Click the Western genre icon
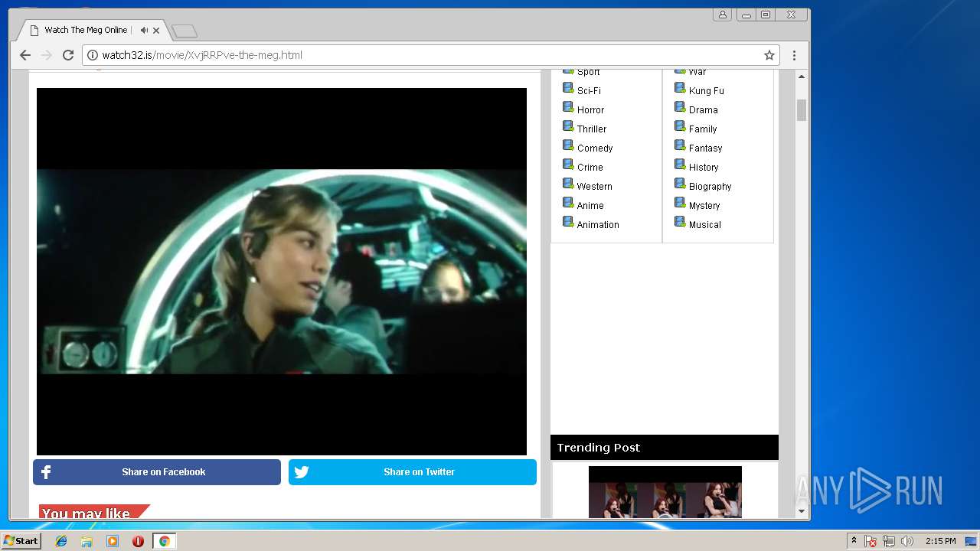Viewport: 980px width, 551px height. coord(568,184)
